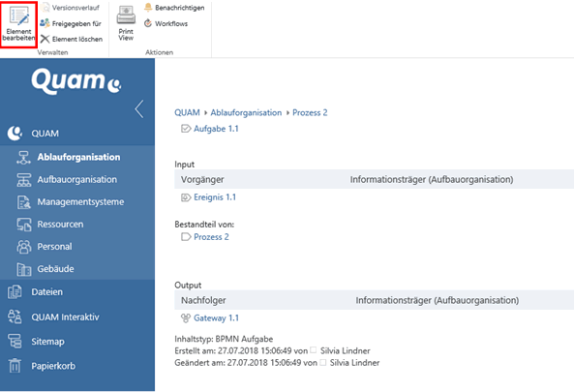The height and width of the screenshot is (392, 574).
Task: Open the Gateway 1.1 successor link
Action: (216, 318)
